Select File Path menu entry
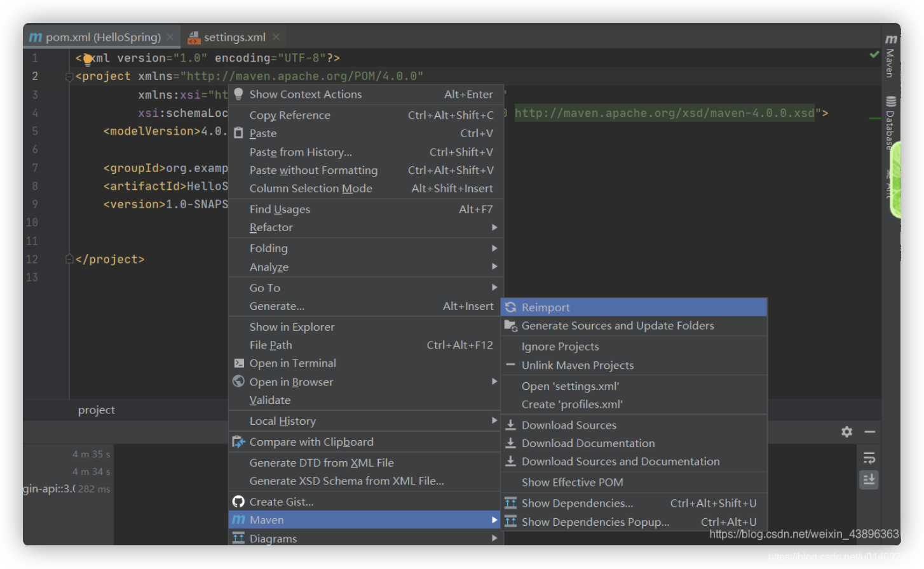Image resolution: width=924 pixels, height=569 pixels. [x=366, y=345]
